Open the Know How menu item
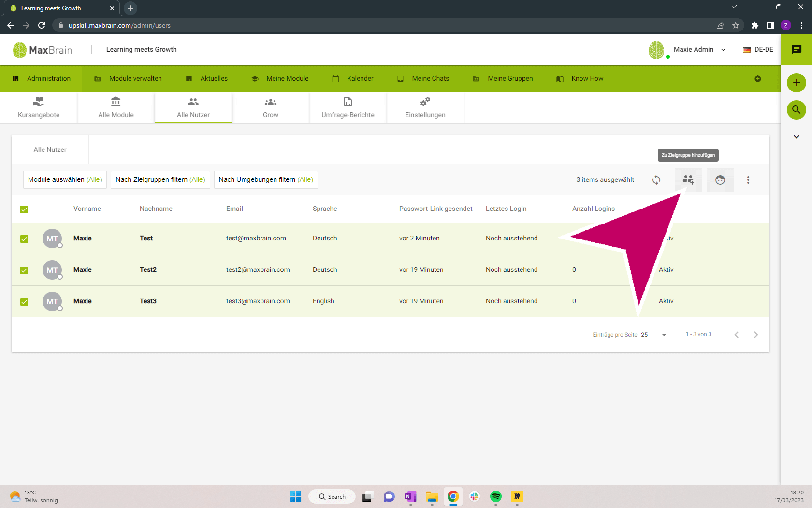Image resolution: width=812 pixels, height=508 pixels. point(580,79)
